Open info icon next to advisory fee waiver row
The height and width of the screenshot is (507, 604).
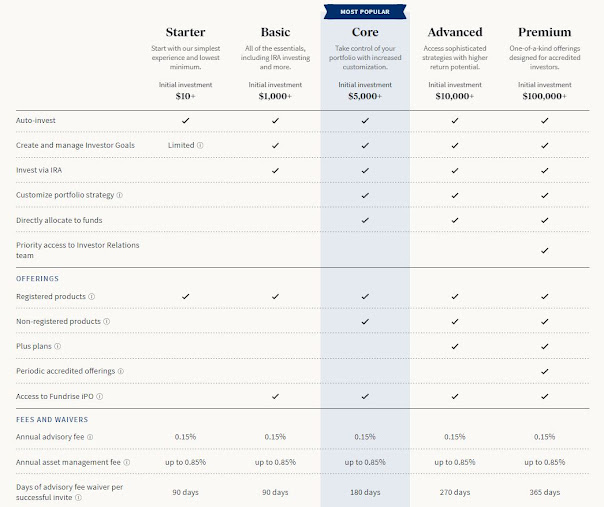point(78,497)
